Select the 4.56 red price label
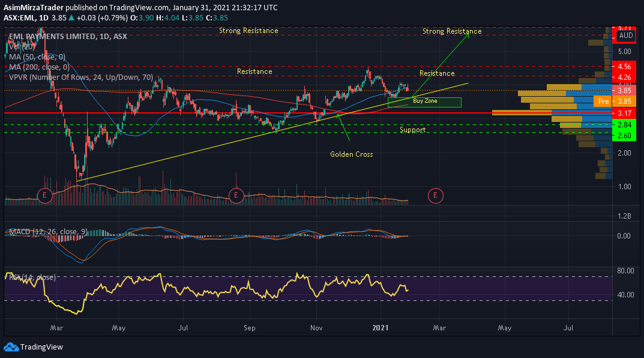Screen dimensions: 644x358 click(x=624, y=67)
